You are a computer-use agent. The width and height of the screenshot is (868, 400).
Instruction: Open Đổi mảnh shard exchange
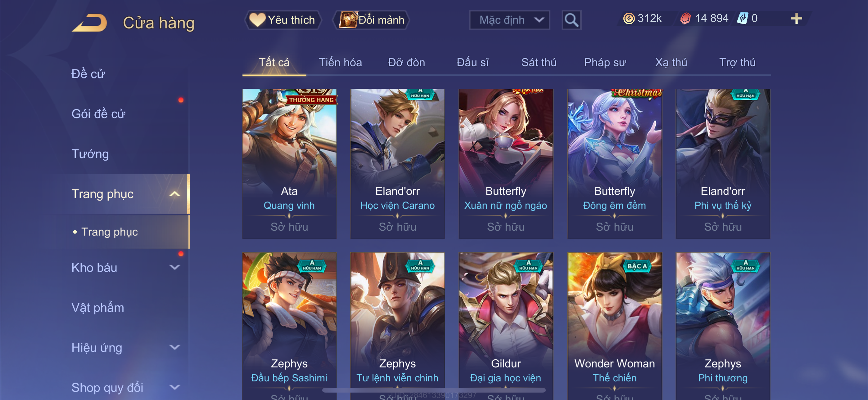(372, 20)
